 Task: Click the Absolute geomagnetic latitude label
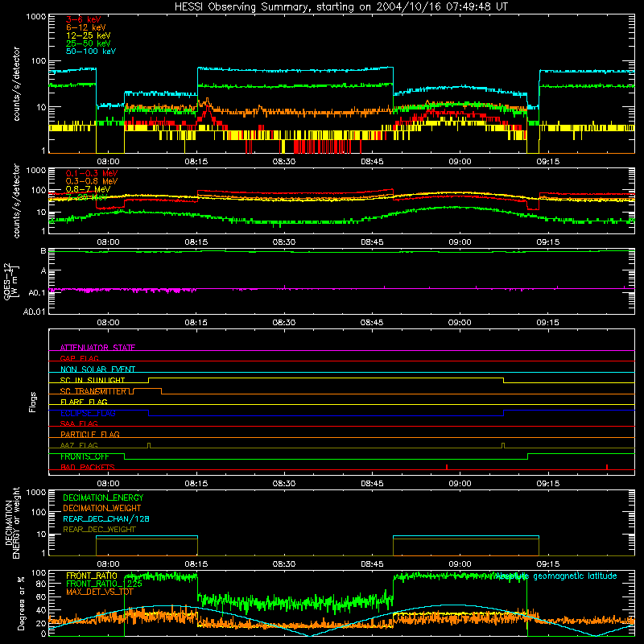pyautogui.click(x=556, y=576)
